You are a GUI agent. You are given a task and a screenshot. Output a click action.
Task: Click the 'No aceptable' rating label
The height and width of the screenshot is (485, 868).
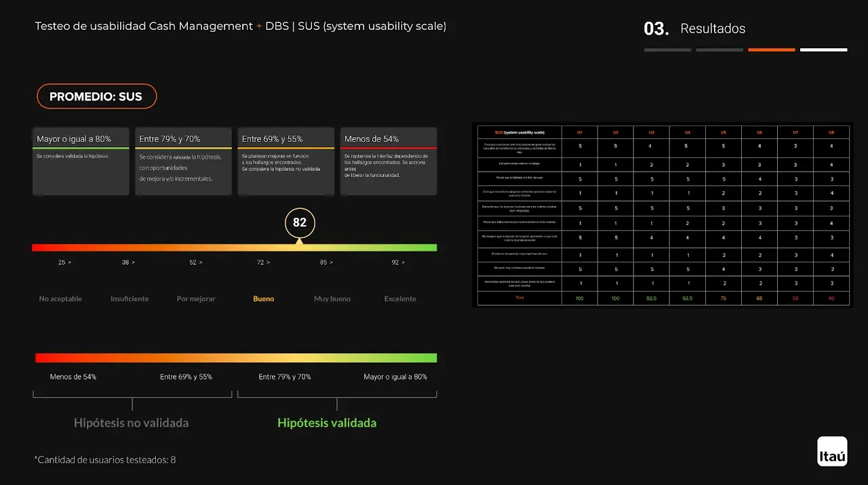coord(60,298)
